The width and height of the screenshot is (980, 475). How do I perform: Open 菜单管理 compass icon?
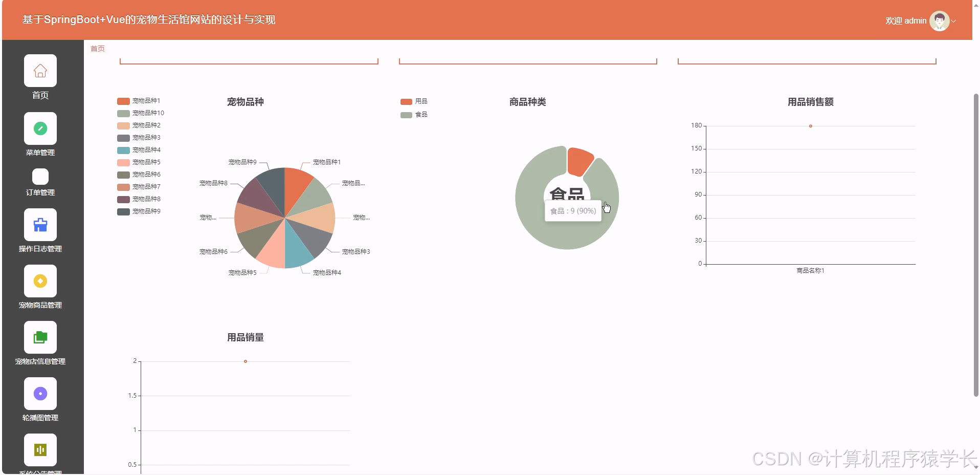(40, 128)
